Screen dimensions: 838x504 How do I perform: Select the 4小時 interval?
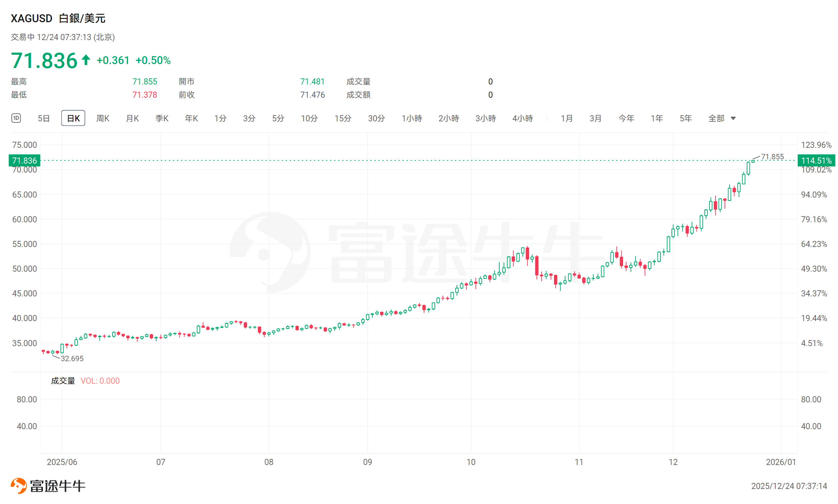pyautogui.click(x=522, y=118)
